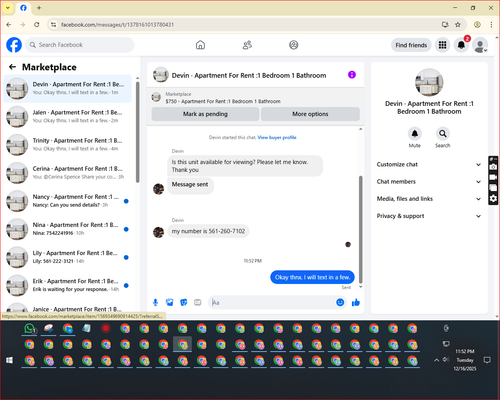This screenshot has height=400, width=500.
Task: Open the GIF picker icon
Action: point(198,302)
